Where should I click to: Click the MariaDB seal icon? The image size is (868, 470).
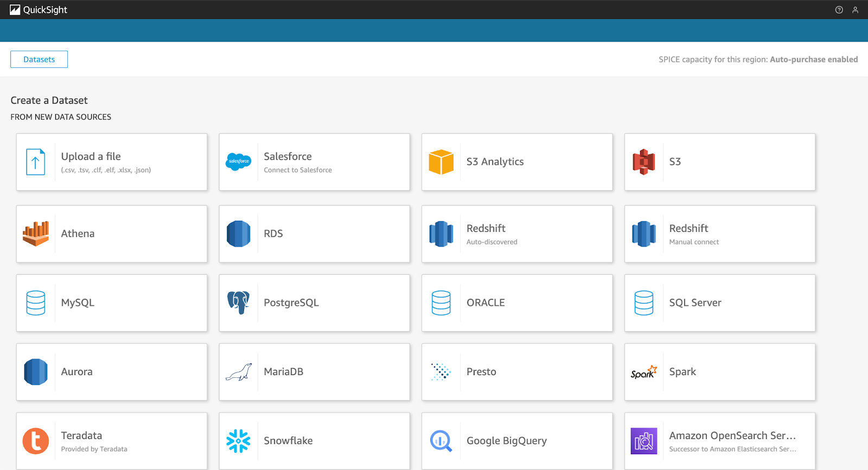tap(239, 372)
